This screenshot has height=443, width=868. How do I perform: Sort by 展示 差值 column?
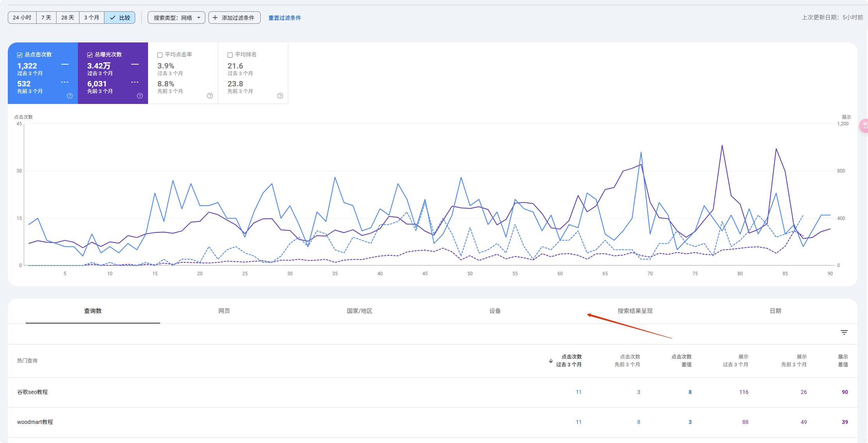[x=843, y=360]
